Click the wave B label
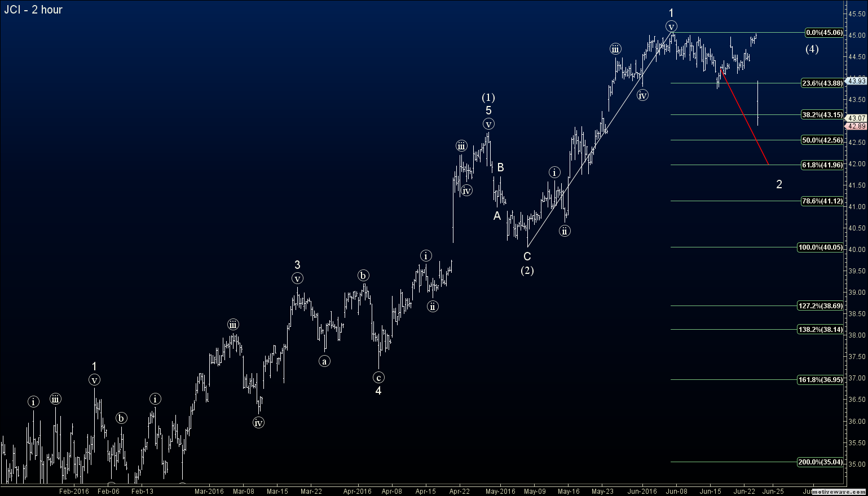Image resolution: width=868 pixels, height=496 pixels. [x=500, y=167]
